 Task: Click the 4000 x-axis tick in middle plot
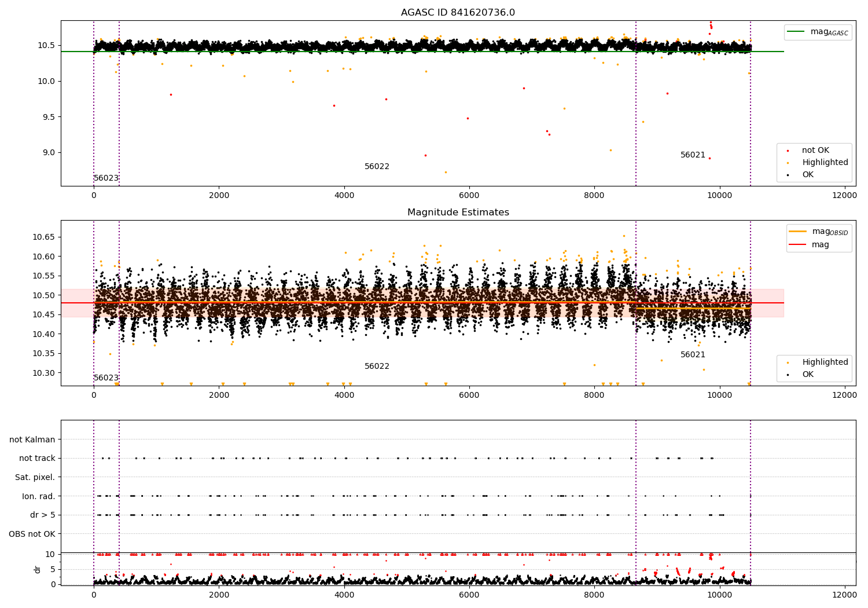pos(344,395)
